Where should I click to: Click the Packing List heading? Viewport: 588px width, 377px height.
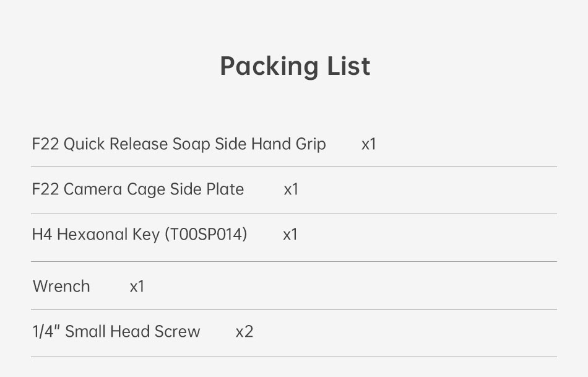(295, 66)
